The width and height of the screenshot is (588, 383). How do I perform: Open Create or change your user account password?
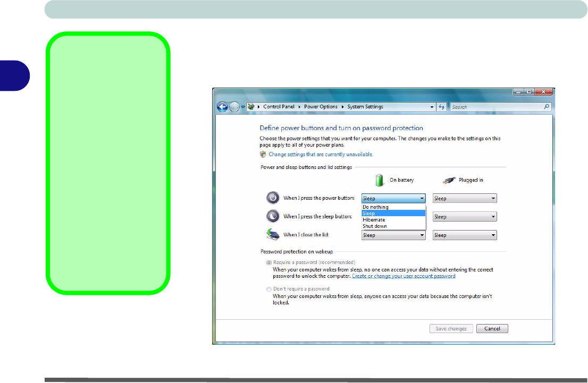point(404,276)
